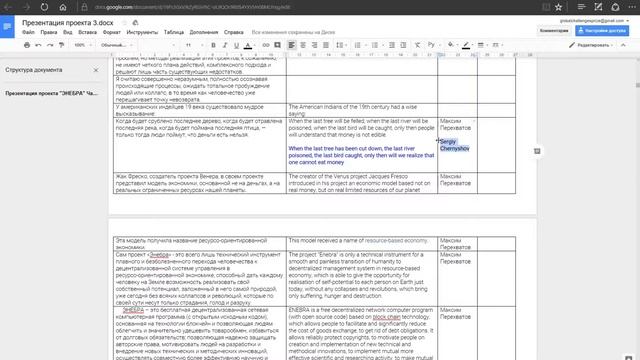Open the paragraph style dropdown
The width and height of the screenshot is (640, 360).
[117, 45]
